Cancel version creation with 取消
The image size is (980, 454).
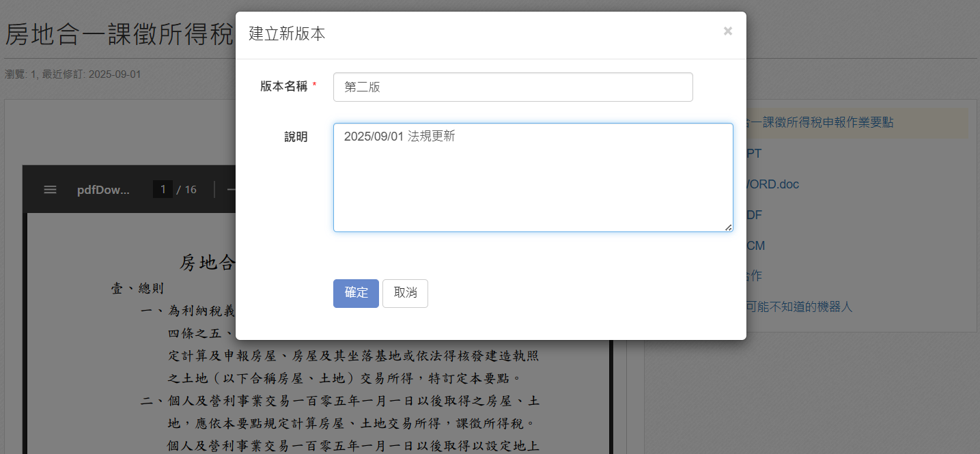pyautogui.click(x=405, y=293)
